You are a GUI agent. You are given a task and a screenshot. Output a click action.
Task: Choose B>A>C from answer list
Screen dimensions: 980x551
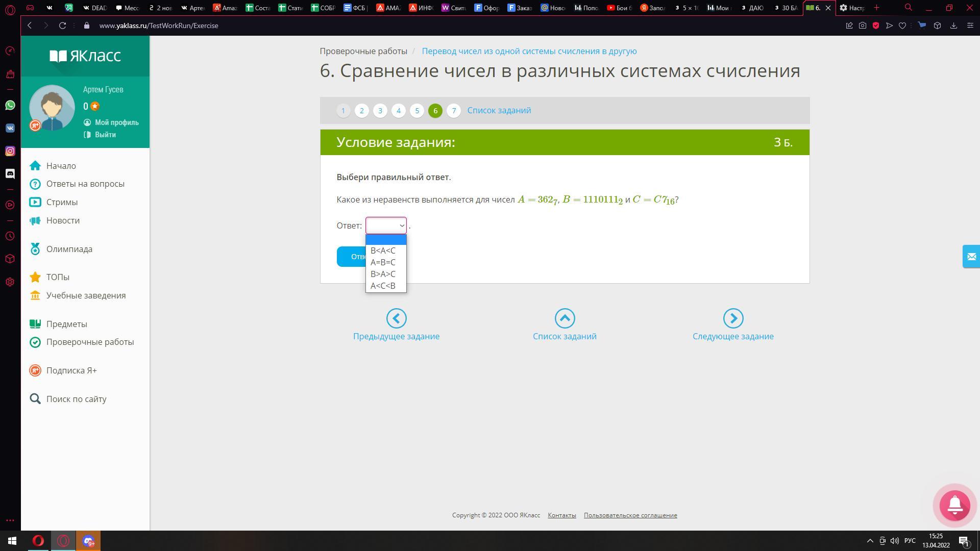click(383, 274)
